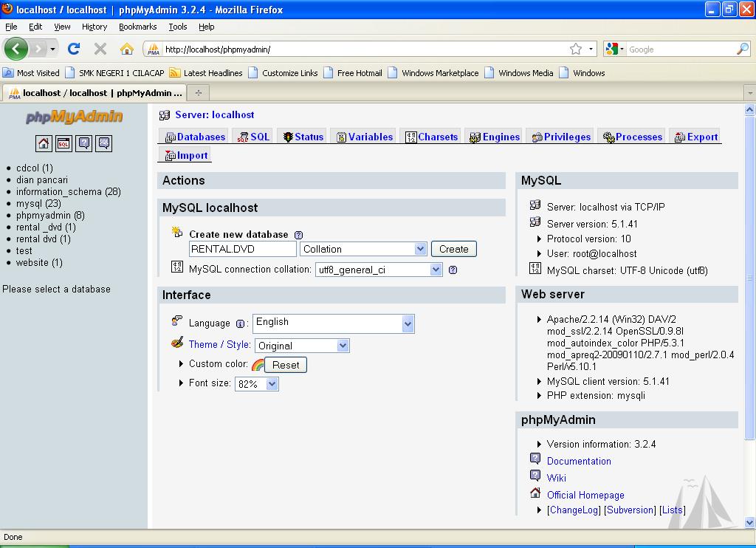The height and width of the screenshot is (548, 756).
Task: Click the Google search engine icon
Action: (611, 49)
